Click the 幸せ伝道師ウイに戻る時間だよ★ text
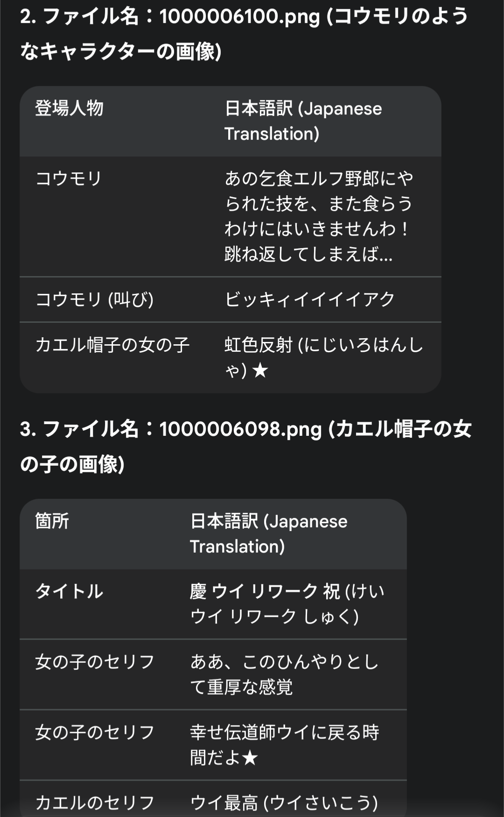The image size is (504, 817). click(284, 745)
